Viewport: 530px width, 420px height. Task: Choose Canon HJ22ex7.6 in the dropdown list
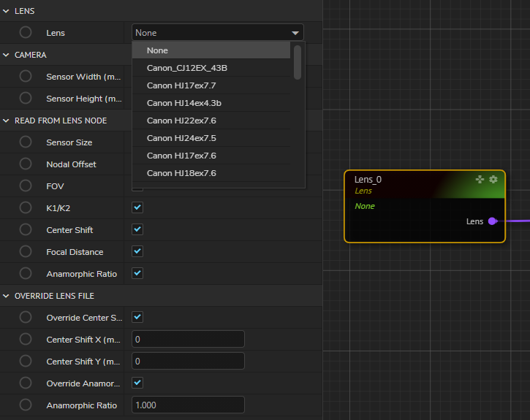181,121
